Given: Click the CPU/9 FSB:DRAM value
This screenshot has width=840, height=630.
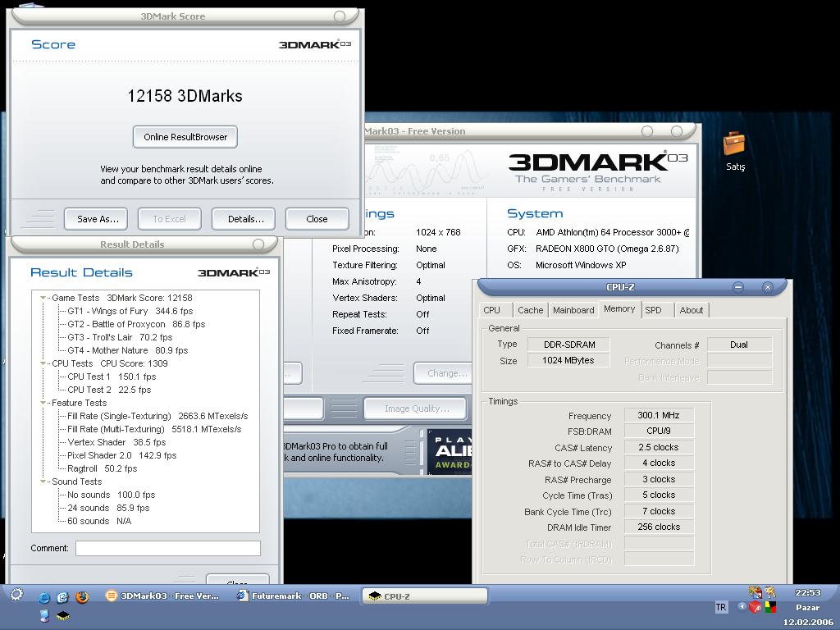Looking at the screenshot, I should tap(659, 431).
